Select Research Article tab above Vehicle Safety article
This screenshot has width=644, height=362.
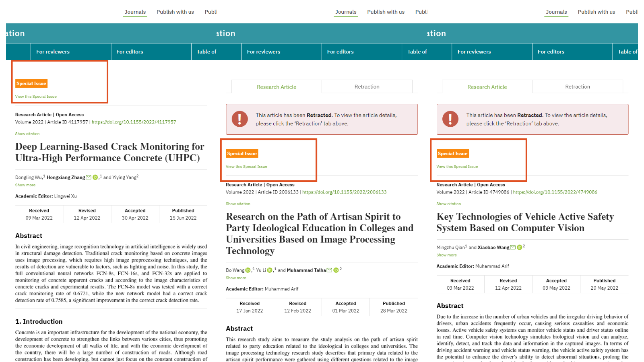coord(487,87)
